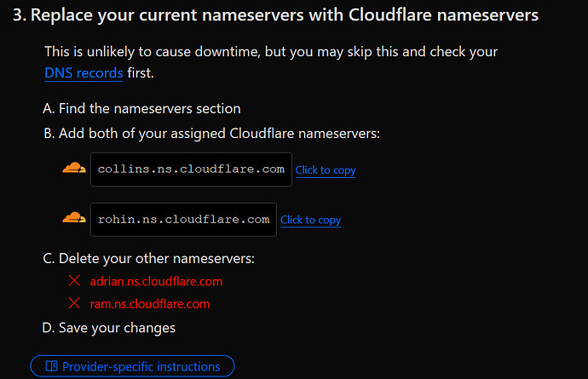Click the red X next to adrian.ns.cloudflare.com
Image resolution: width=588 pixels, height=379 pixels.
pyautogui.click(x=74, y=280)
